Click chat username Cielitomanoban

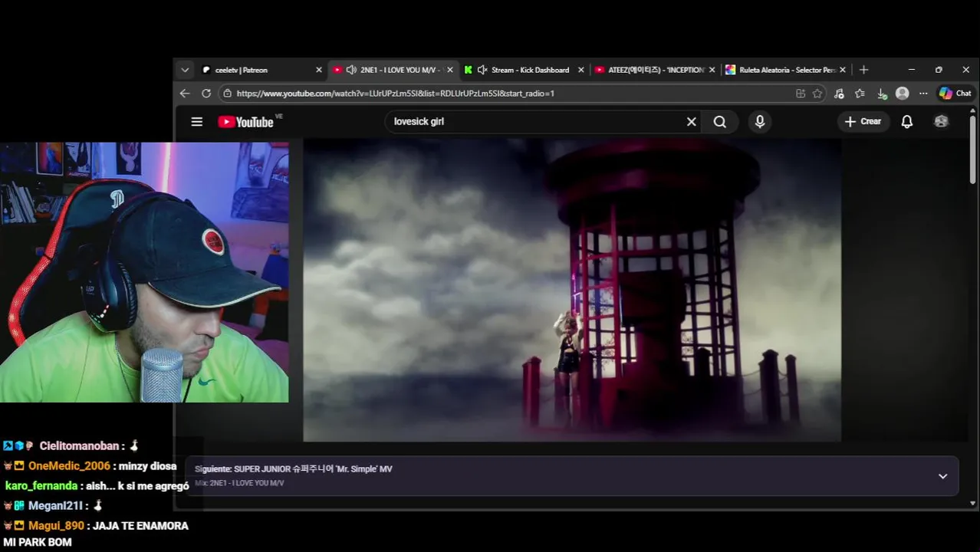pyautogui.click(x=79, y=445)
